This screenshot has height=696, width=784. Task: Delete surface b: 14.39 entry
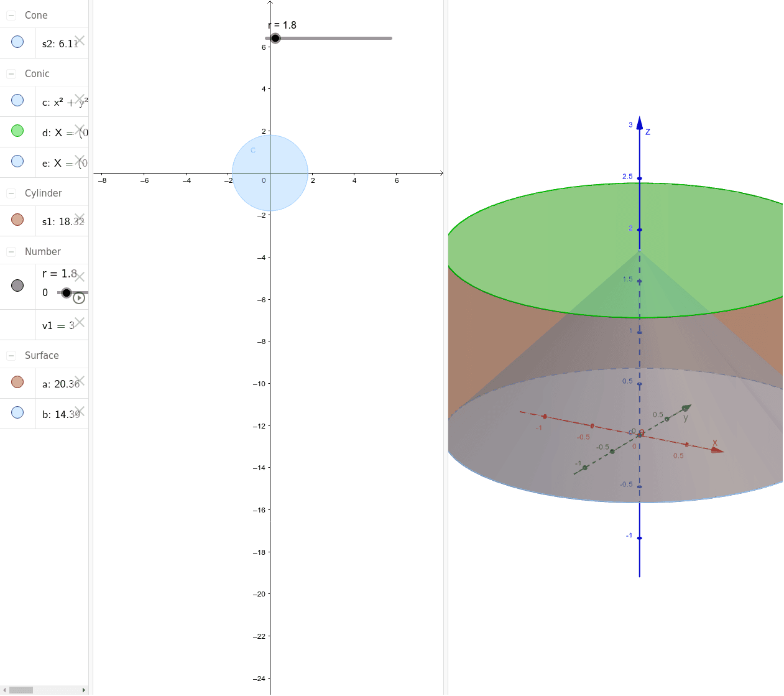(80, 411)
